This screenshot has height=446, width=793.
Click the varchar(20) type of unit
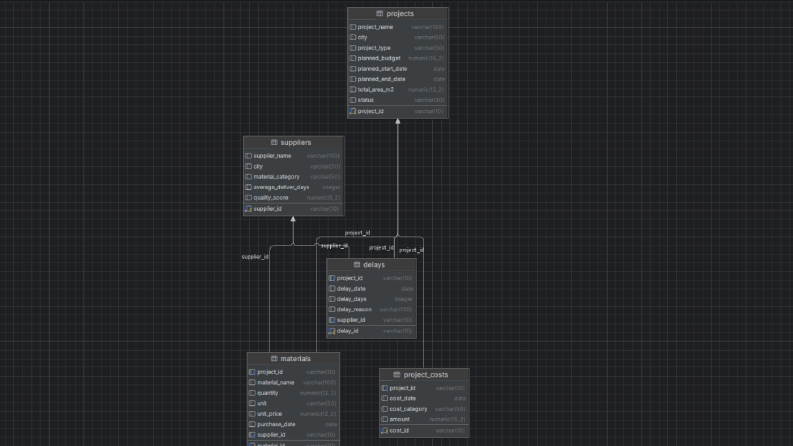[x=321, y=404]
